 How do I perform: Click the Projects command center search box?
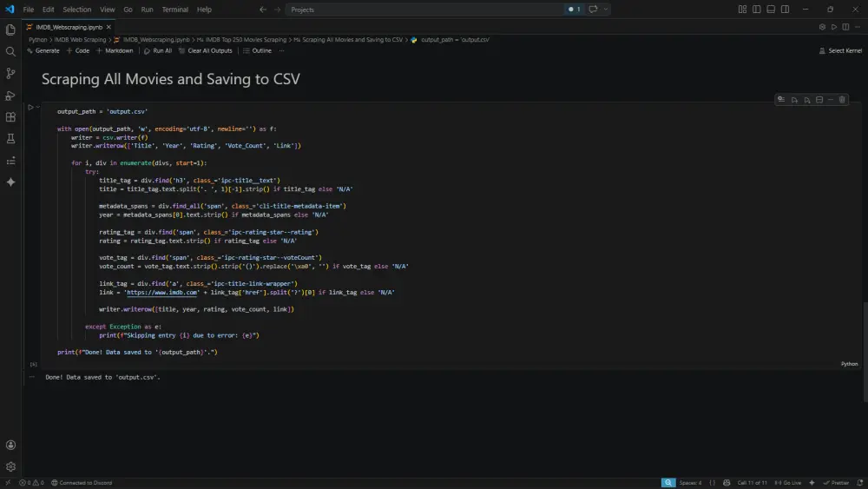tap(424, 10)
